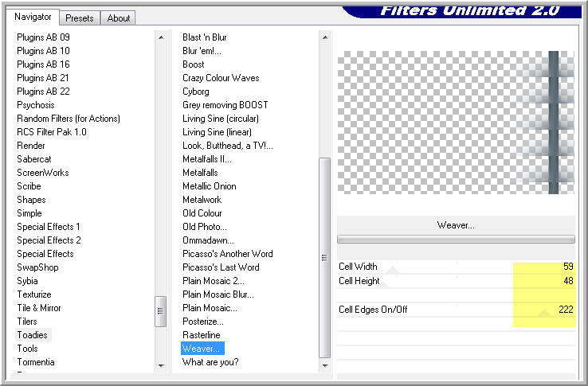Screen dimensions: 588x386
Task: Select Plugins AB 22 category
Action: tap(44, 92)
